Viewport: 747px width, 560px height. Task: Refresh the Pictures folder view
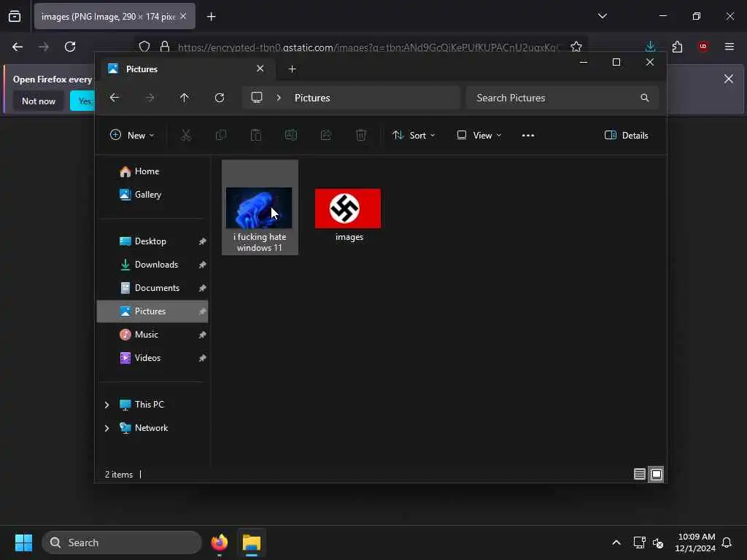220,98
